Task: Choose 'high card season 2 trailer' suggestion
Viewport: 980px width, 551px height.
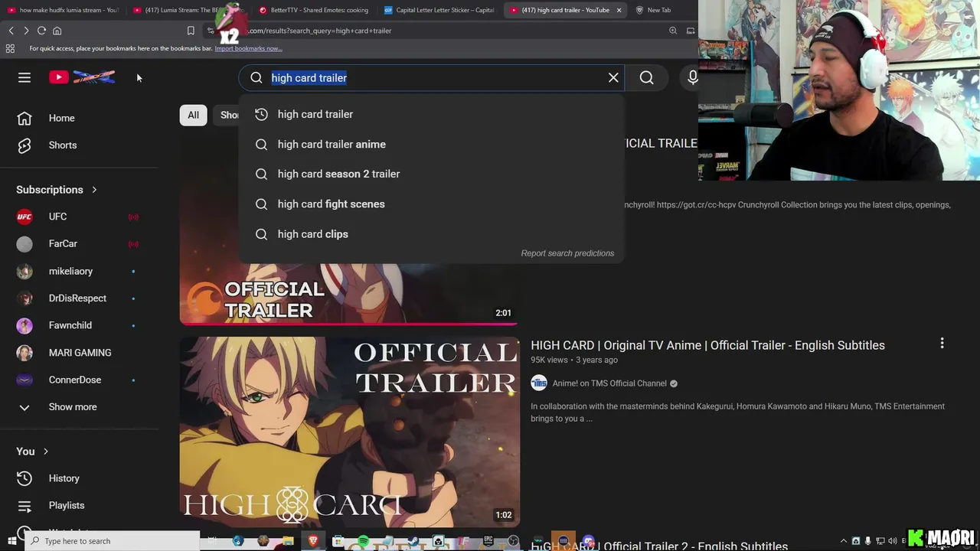Action: pyautogui.click(x=431, y=174)
